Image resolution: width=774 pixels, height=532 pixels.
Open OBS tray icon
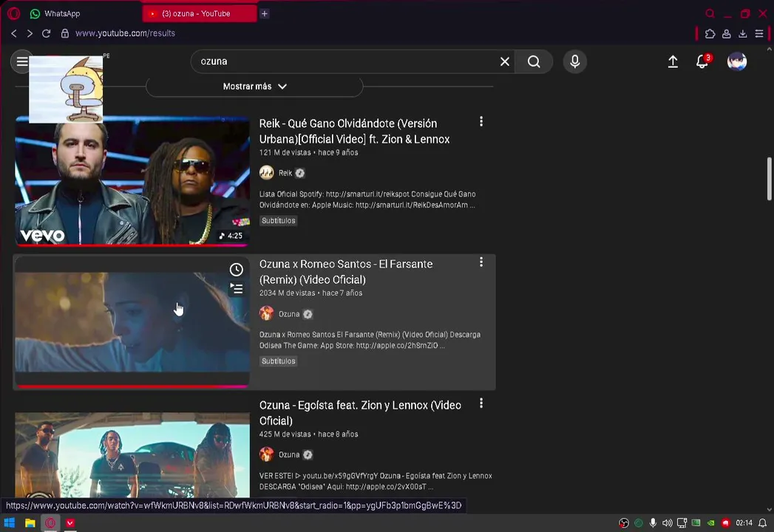click(624, 523)
